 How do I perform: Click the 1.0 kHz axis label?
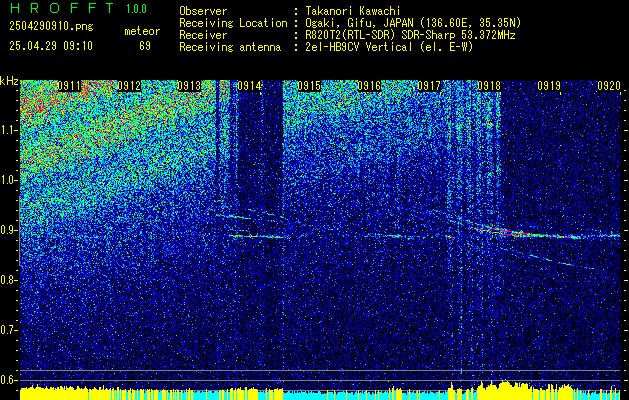coord(8,180)
